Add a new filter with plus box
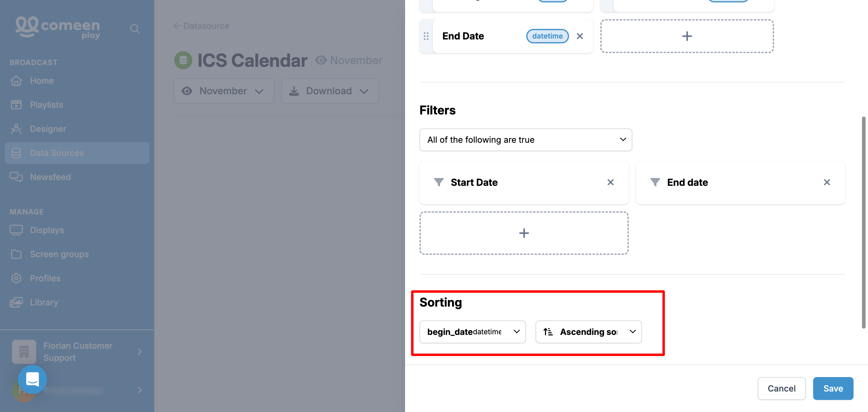 point(524,233)
